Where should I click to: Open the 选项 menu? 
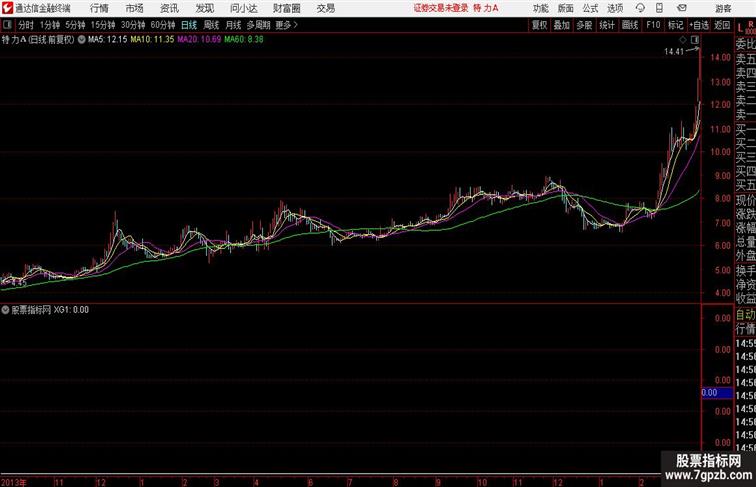pos(615,8)
